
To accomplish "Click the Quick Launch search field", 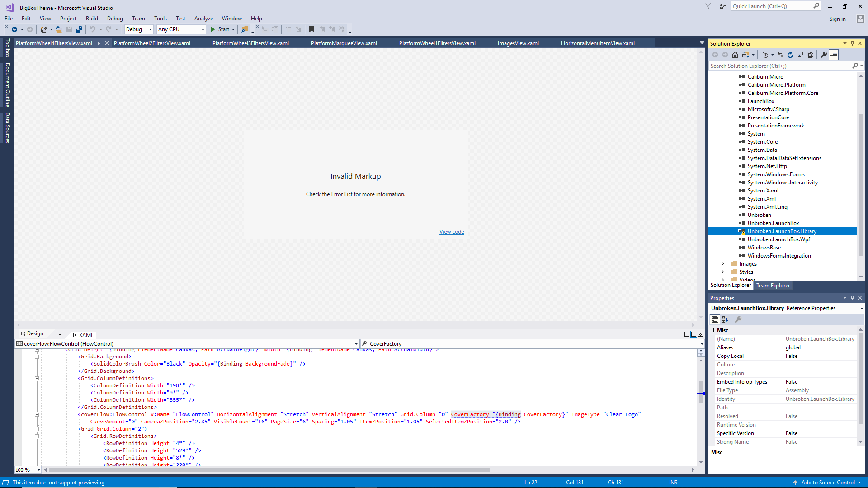I will (x=776, y=6).
